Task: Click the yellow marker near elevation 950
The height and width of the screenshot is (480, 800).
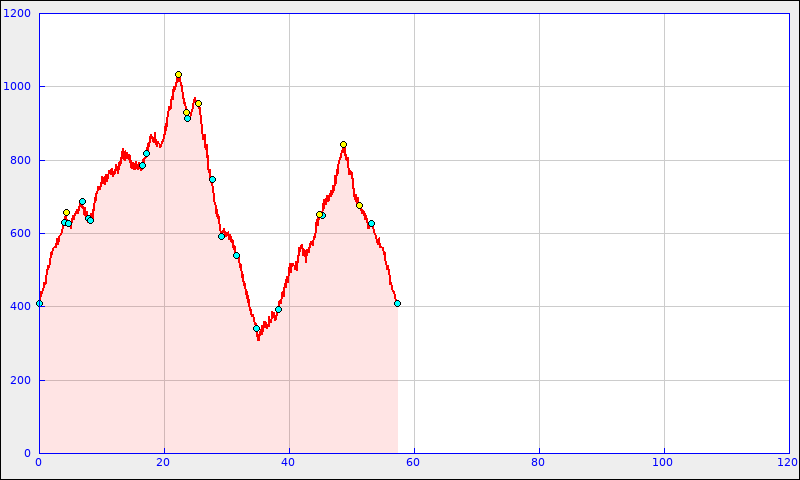Action: [x=198, y=103]
